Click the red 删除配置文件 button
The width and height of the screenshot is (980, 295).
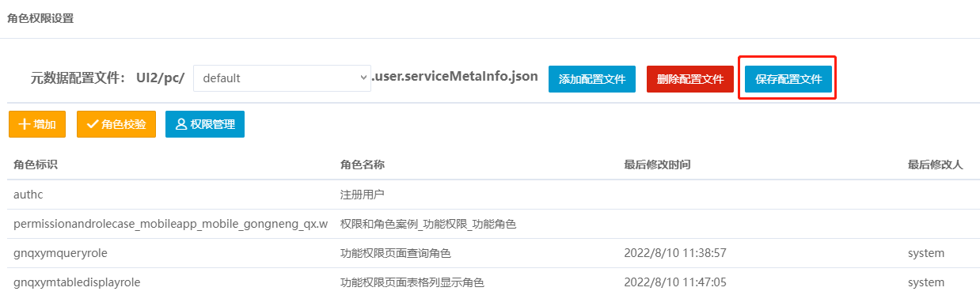(690, 79)
